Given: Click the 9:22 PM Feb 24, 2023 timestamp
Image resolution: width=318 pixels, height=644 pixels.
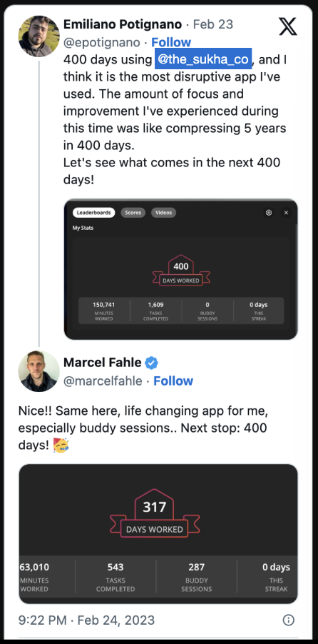Looking at the screenshot, I should click(x=86, y=620).
